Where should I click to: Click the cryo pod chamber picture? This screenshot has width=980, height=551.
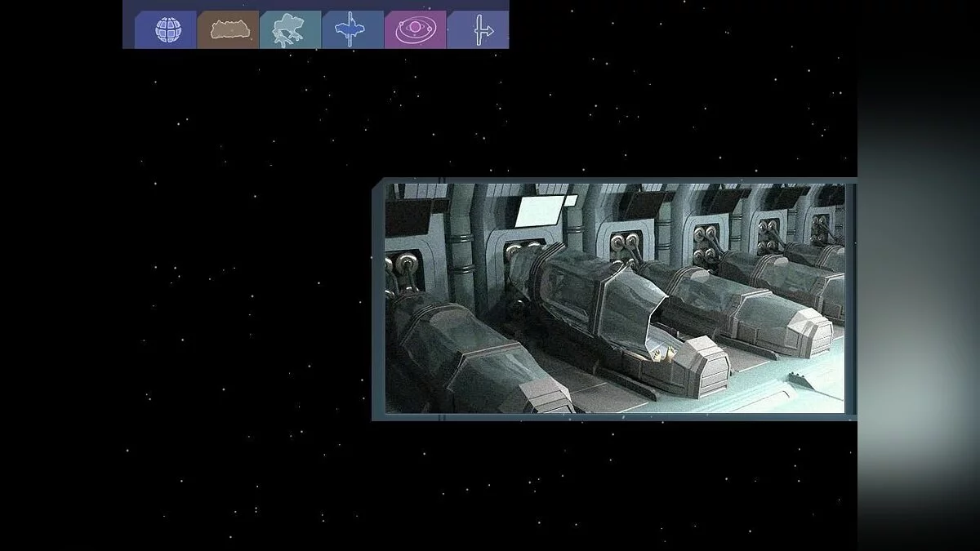(x=614, y=299)
